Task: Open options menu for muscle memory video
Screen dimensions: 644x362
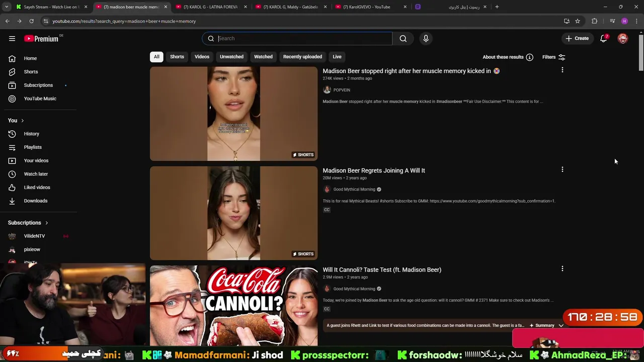Action: click(x=562, y=70)
